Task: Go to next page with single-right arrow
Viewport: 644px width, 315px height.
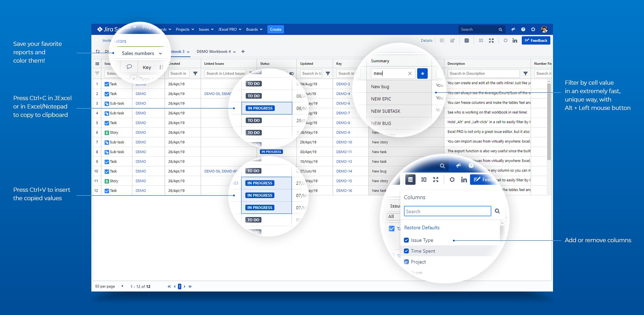Action: tap(184, 286)
